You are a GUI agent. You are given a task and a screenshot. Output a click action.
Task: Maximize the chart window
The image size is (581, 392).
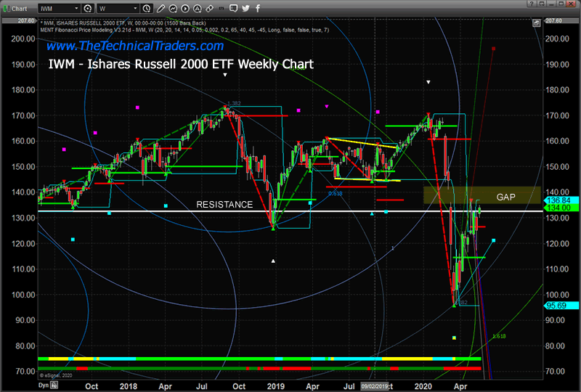[x=561, y=4]
